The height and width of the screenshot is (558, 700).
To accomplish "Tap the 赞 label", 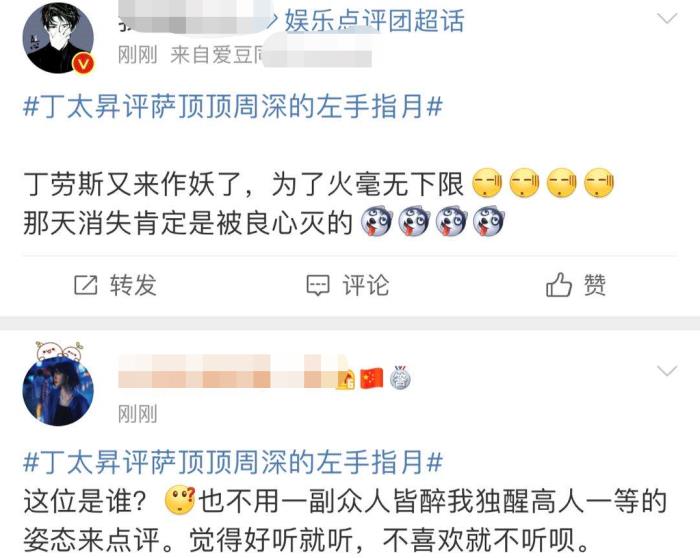I will (595, 285).
